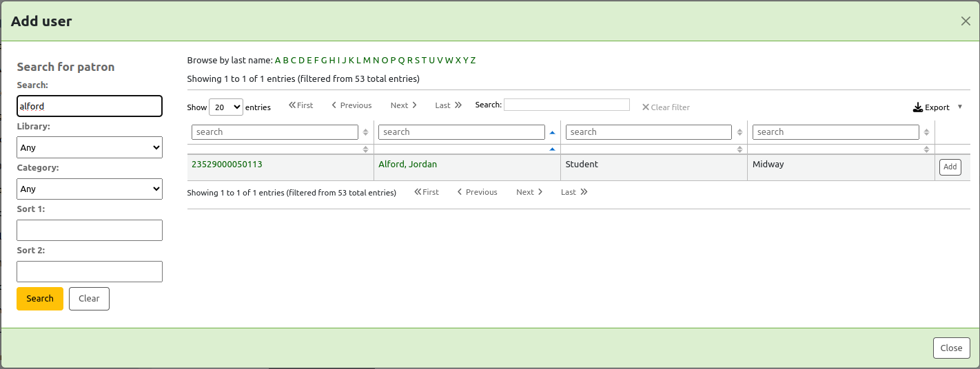980x369 pixels.
Task: Go to First page in top pagination
Action: pyautogui.click(x=300, y=105)
